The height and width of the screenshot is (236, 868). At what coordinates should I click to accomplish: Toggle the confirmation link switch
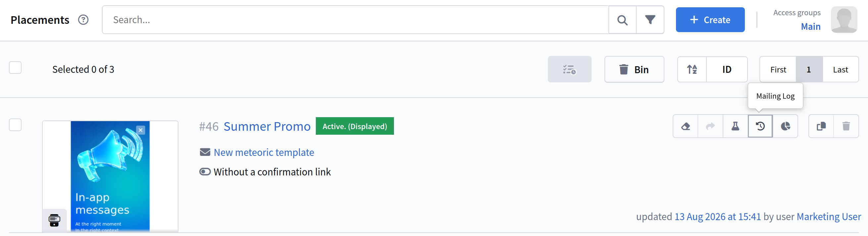pyautogui.click(x=205, y=171)
